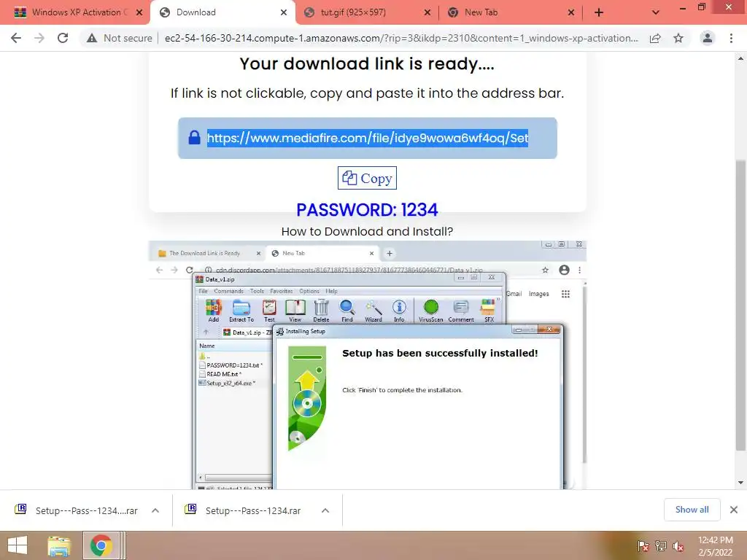Expand the tab search chevron
Screen dimensions: 747x560
coord(656,13)
